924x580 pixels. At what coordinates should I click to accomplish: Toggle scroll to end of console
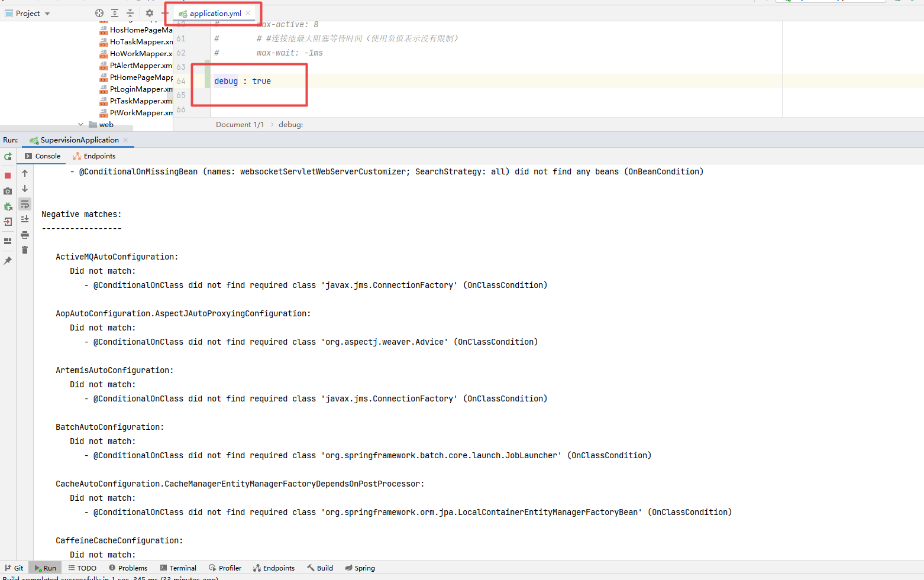tap(25, 219)
